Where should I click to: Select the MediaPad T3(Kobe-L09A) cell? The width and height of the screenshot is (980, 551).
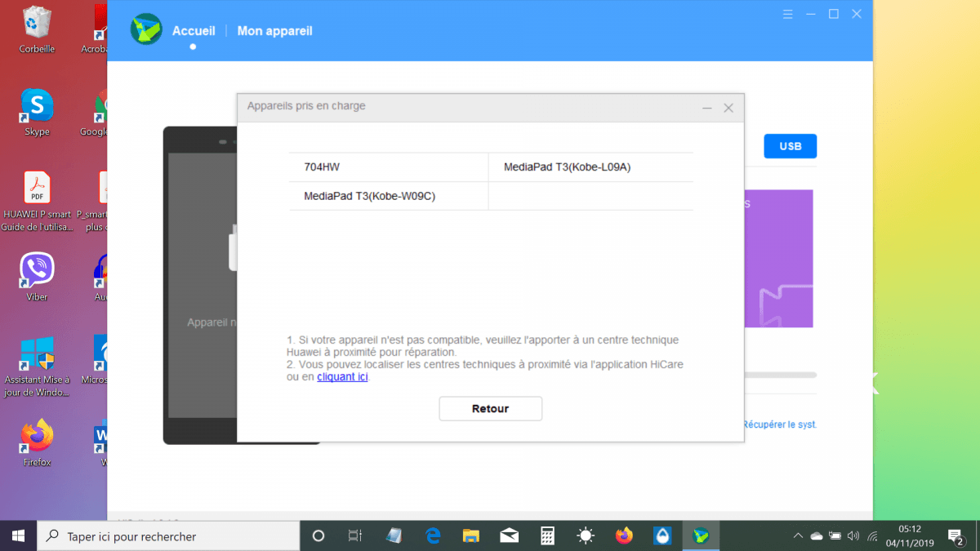tap(590, 167)
